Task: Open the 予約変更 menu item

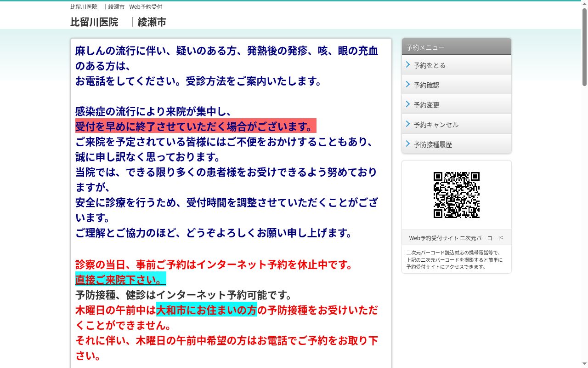Action: (x=456, y=104)
